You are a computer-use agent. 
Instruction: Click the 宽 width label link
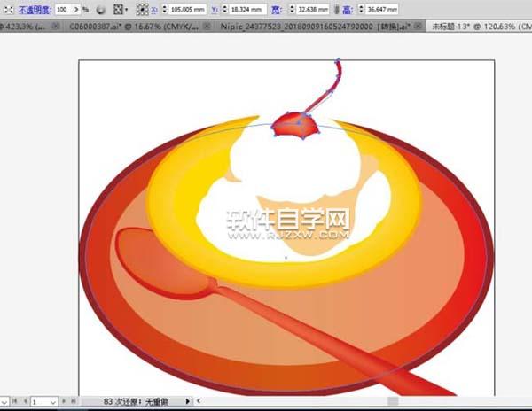pos(276,10)
